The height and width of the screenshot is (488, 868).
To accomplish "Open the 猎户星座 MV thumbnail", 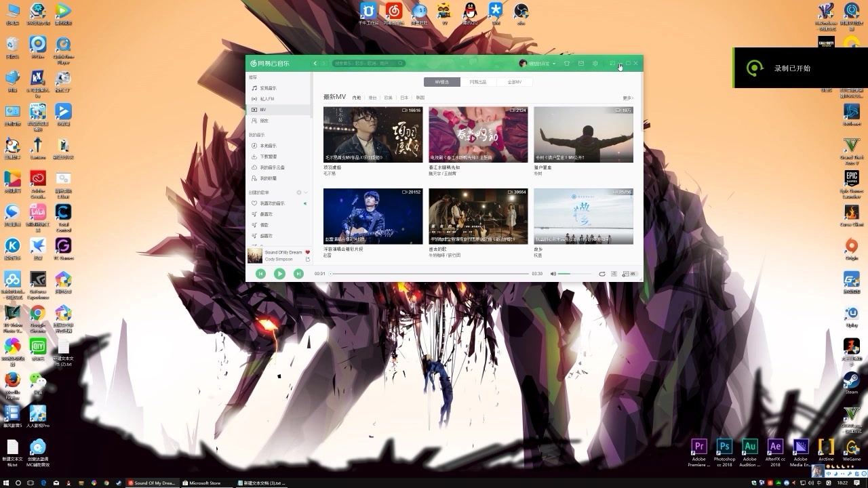I will [x=583, y=134].
